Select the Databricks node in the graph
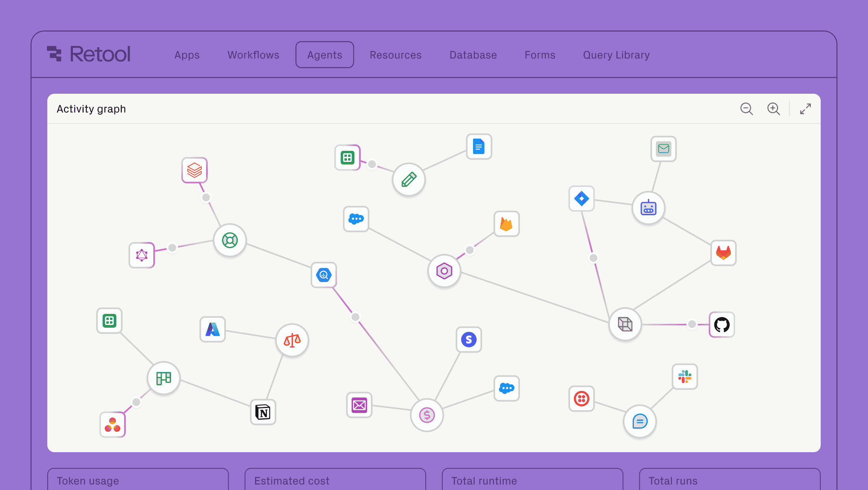This screenshot has height=490, width=868. tap(194, 170)
